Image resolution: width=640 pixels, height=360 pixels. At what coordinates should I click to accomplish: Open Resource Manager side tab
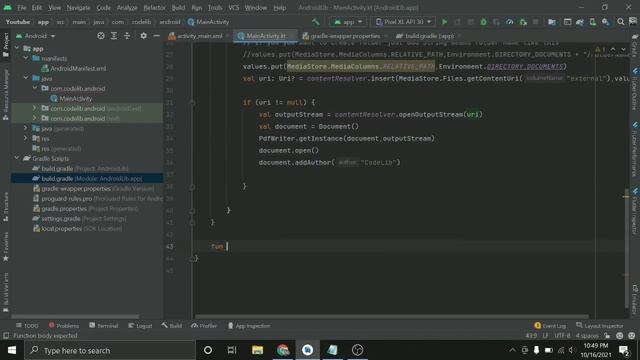point(5,95)
